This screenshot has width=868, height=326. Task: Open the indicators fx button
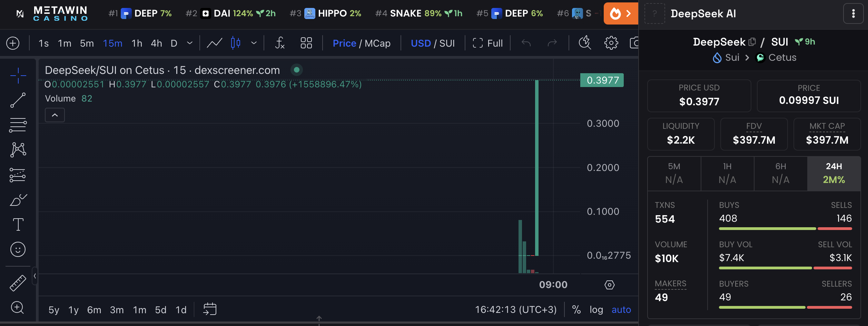[x=280, y=43]
